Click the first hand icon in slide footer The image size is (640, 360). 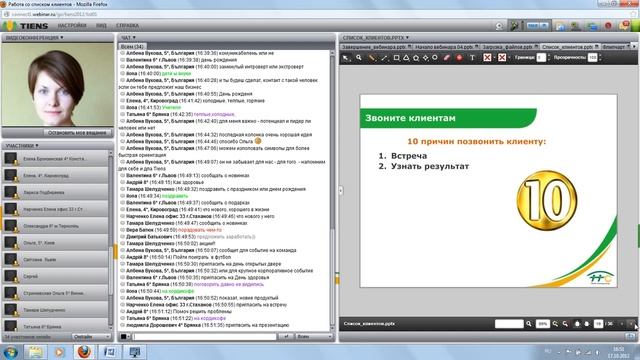pos(577,324)
